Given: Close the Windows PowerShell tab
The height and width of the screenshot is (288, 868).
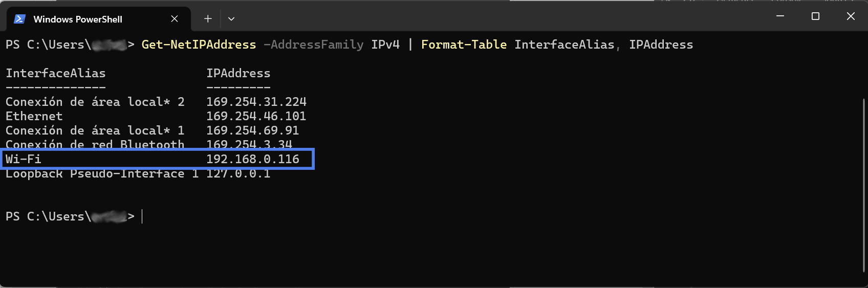Looking at the screenshot, I should click(x=175, y=19).
